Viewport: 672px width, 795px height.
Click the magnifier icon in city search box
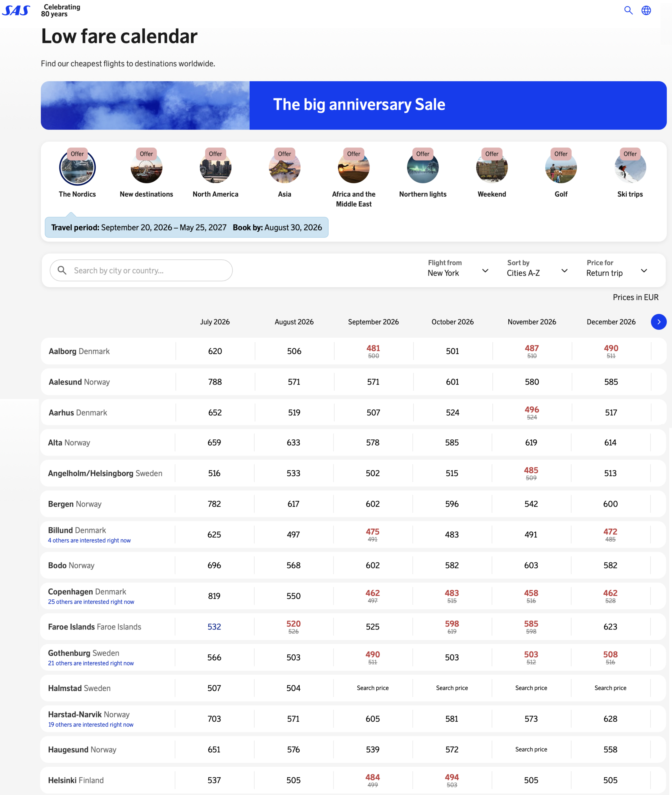tap(62, 270)
